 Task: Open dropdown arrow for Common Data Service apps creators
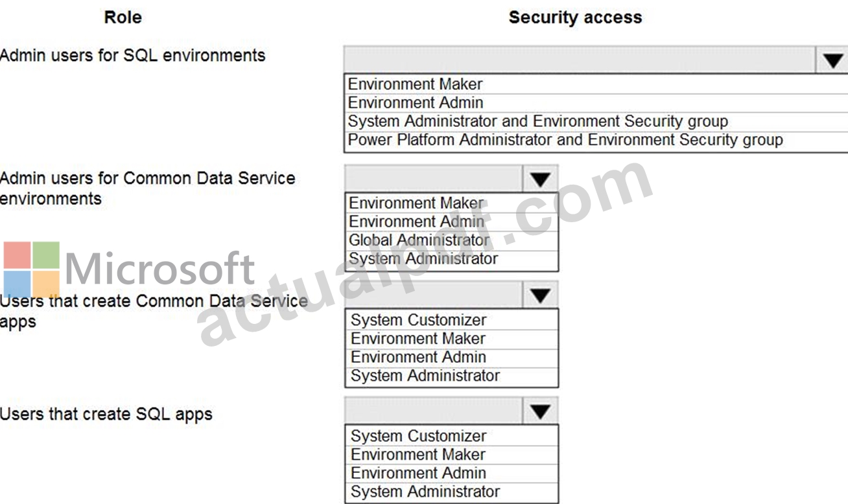(x=540, y=295)
